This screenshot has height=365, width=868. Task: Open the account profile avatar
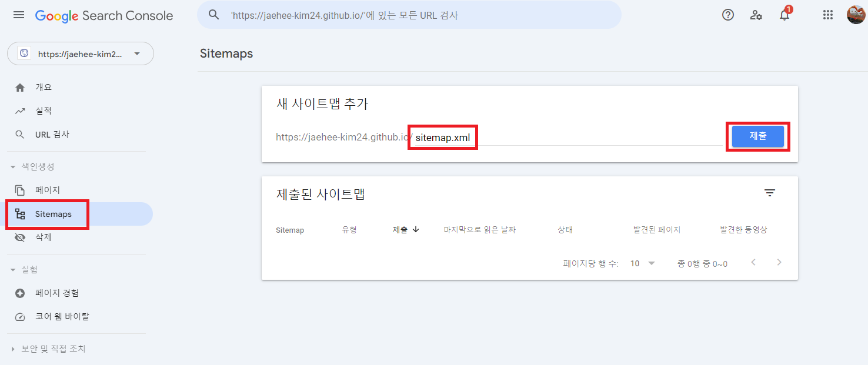[856, 15]
